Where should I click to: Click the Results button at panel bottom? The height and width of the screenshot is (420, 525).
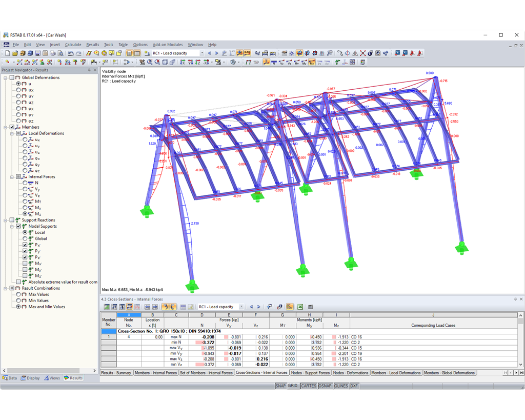(73, 378)
